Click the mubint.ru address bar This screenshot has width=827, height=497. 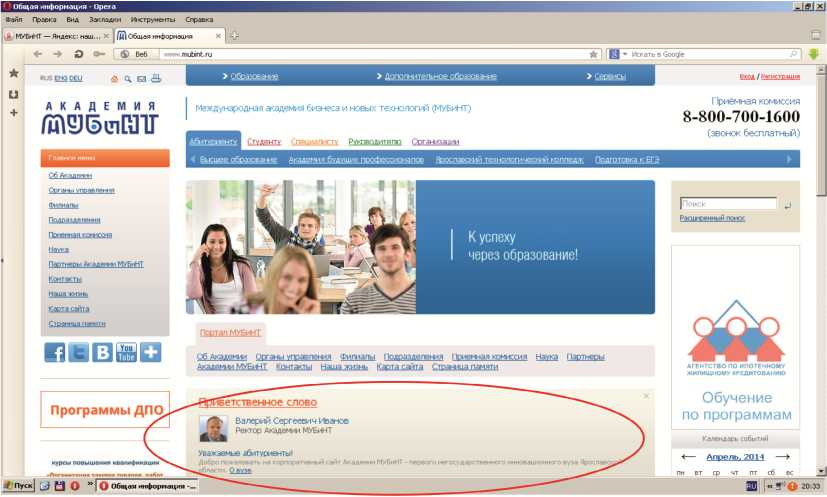coord(374,54)
